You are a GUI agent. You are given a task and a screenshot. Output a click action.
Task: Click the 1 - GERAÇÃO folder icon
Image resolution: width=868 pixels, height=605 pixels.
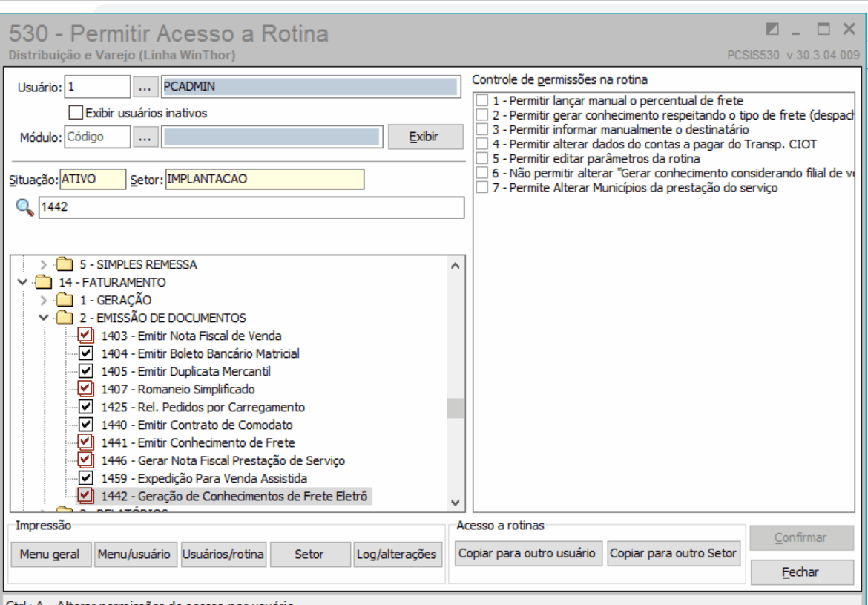point(65,300)
